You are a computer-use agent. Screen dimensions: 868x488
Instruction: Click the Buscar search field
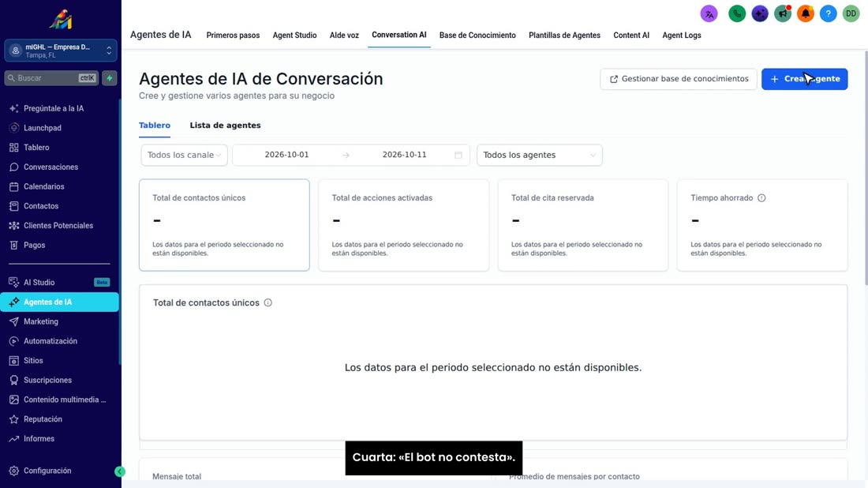tap(51, 78)
